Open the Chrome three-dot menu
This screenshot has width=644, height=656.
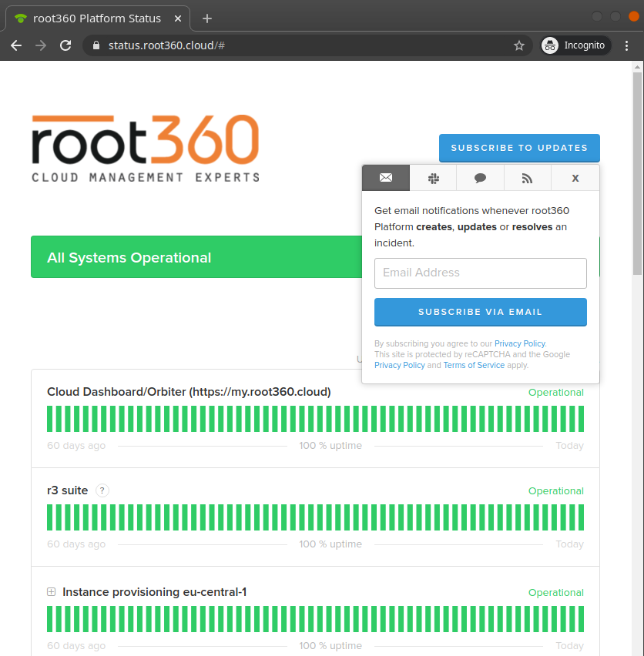(x=626, y=45)
